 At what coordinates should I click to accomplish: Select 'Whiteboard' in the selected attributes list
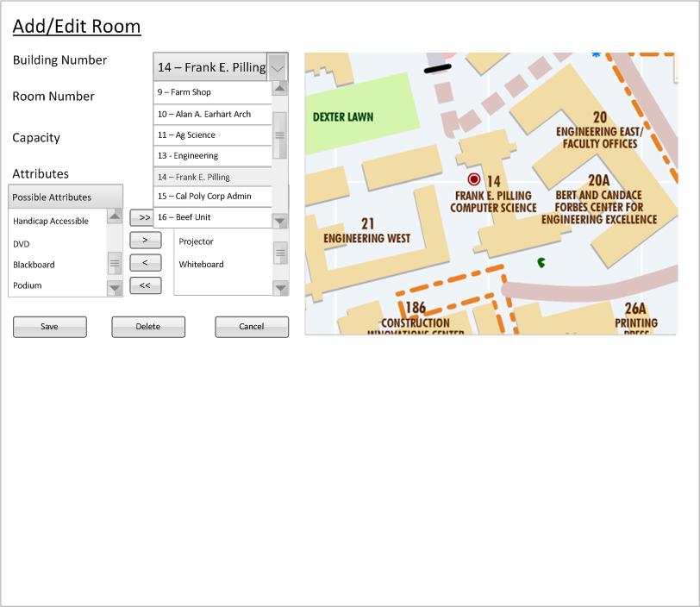tap(202, 265)
